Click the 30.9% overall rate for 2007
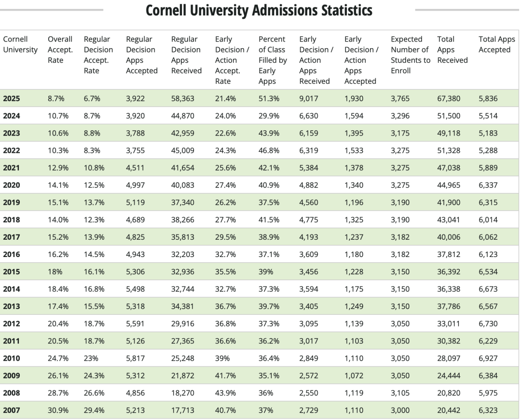 pyautogui.click(x=58, y=410)
